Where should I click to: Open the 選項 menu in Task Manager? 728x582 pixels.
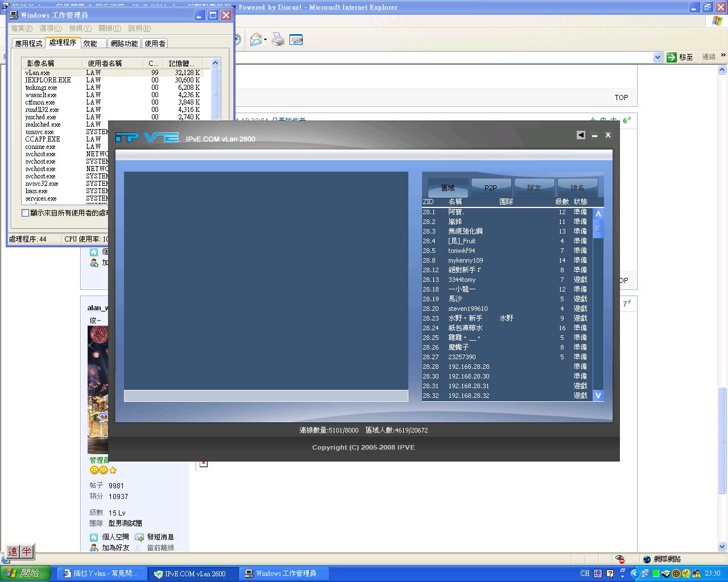click(x=51, y=28)
